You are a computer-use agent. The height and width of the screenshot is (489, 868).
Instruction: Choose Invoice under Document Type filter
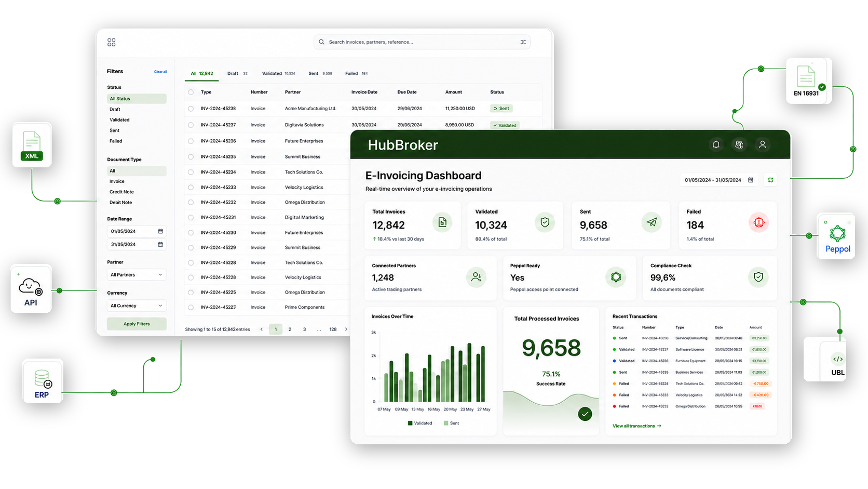[117, 181]
